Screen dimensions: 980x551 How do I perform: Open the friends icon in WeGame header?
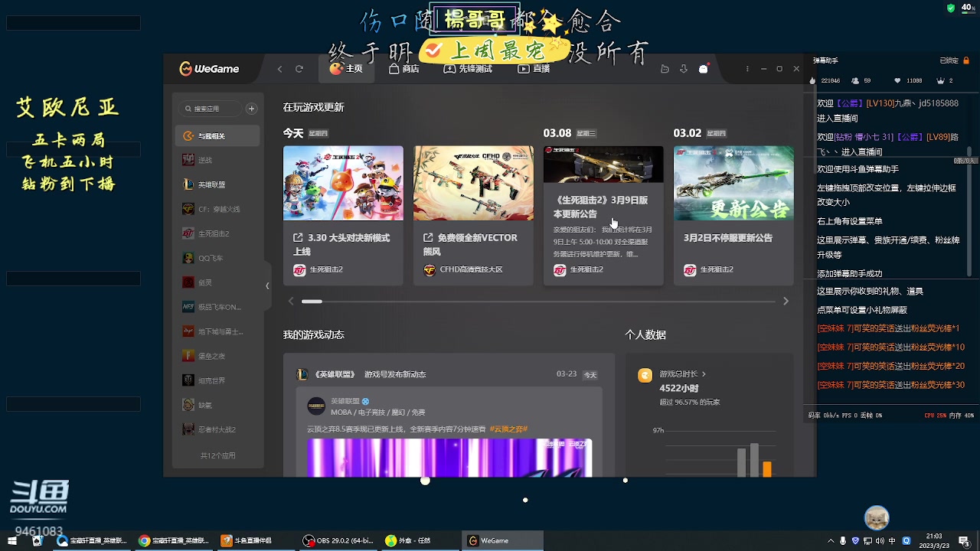[x=665, y=69]
